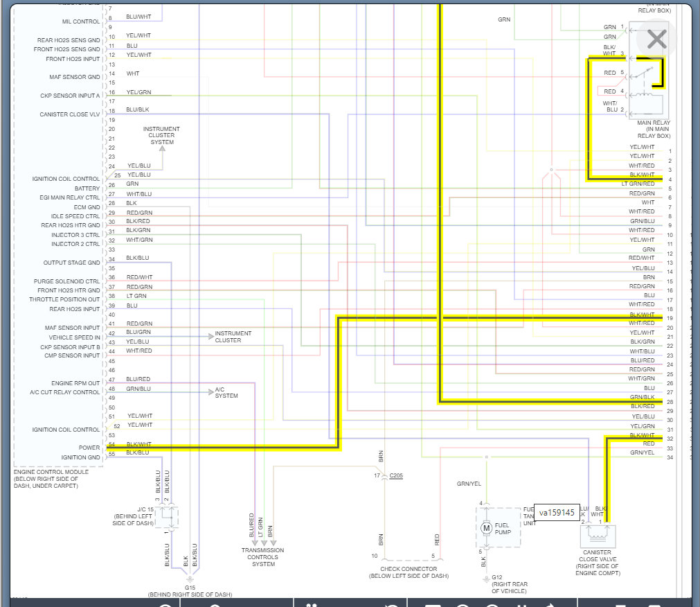Select the BLU/BLK wire at Canister Close VLV
The width and height of the screenshot is (700, 607).
point(138,109)
